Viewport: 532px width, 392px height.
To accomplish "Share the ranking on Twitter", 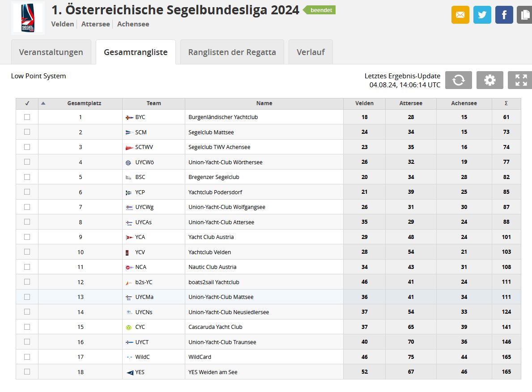I will [482, 15].
